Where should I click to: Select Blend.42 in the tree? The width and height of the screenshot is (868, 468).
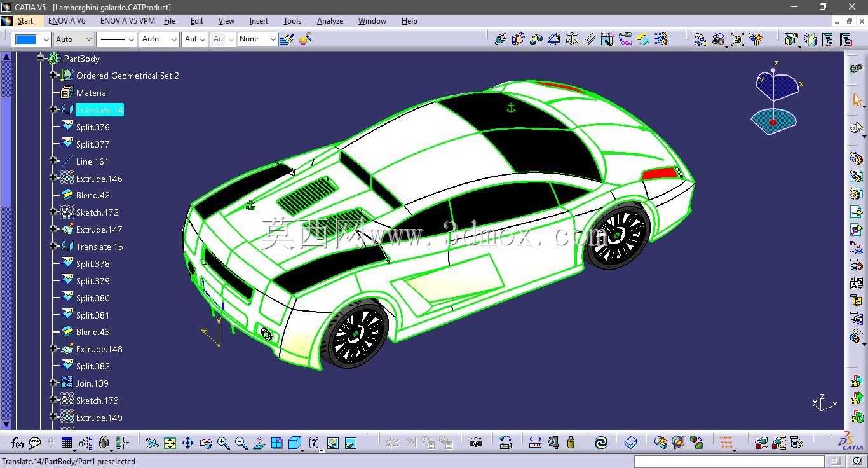tap(93, 195)
